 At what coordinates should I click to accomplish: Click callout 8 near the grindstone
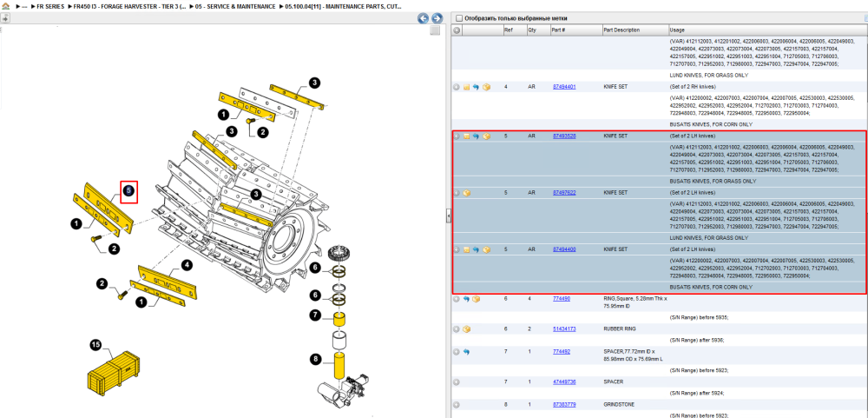pyautogui.click(x=314, y=359)
